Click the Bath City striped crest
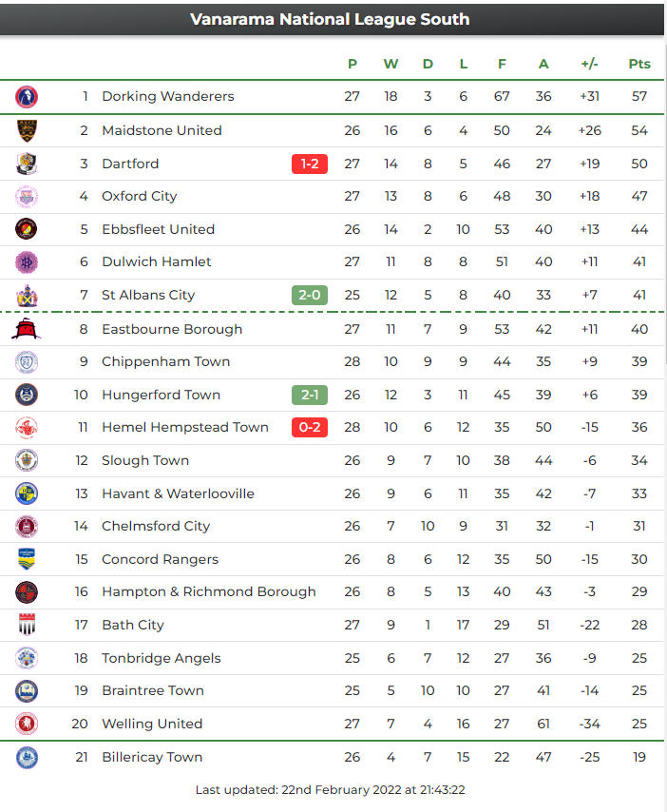 pyautogui.click(x=27, y=625)
